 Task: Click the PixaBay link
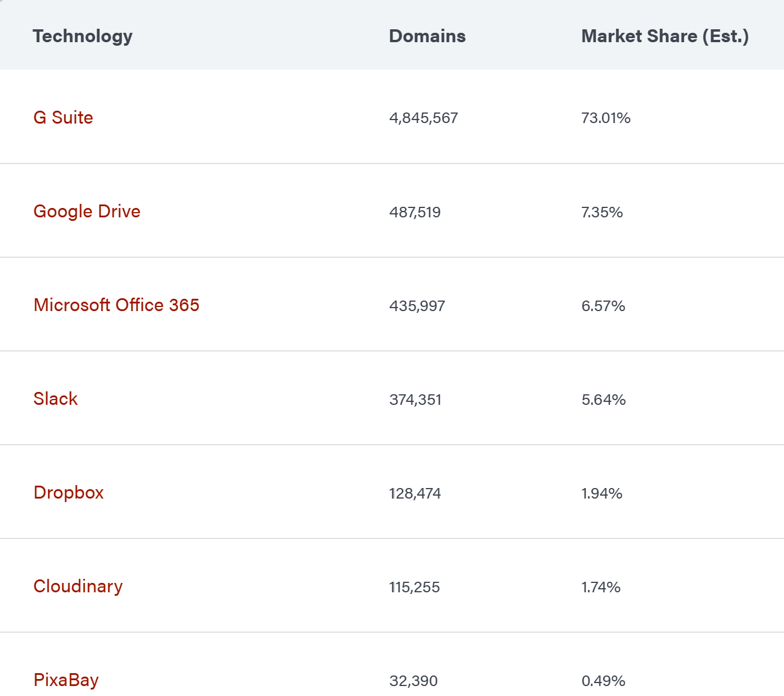(x=66, y=680)
